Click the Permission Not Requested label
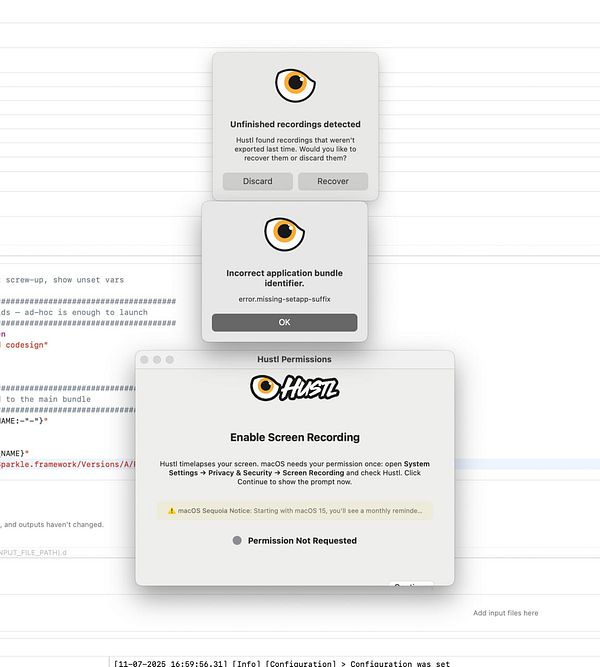This screenshot has height=667, width=600. (x=302, y=541)
